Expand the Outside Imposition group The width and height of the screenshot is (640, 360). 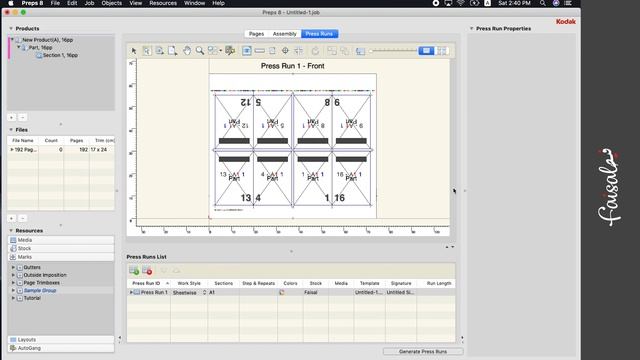point(13,275)
